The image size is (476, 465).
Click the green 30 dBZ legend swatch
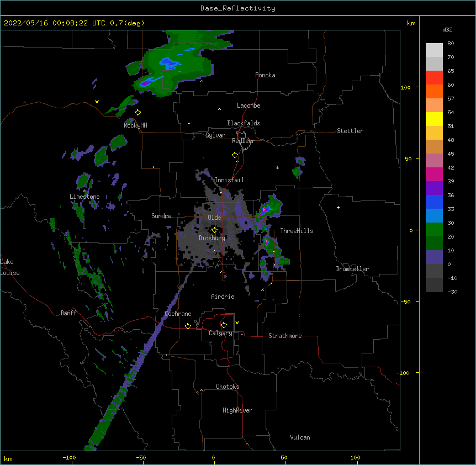[434, 230]
